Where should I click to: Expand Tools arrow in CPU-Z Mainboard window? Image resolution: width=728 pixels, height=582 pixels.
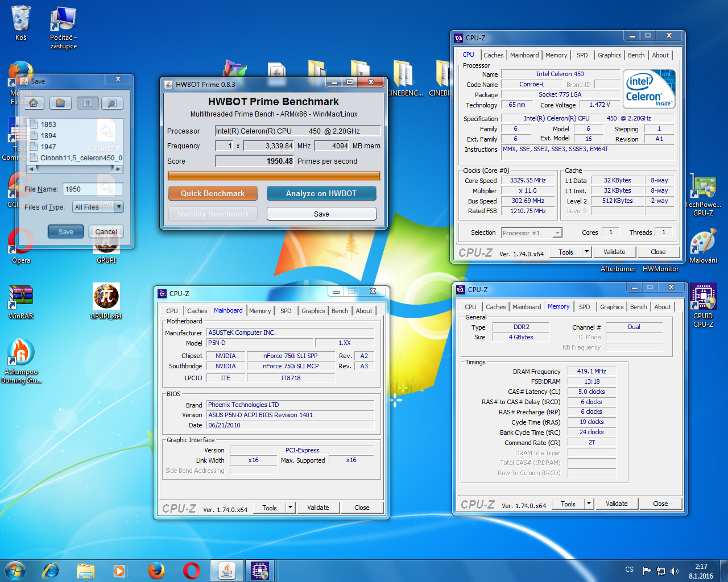[x=291, y=508]
